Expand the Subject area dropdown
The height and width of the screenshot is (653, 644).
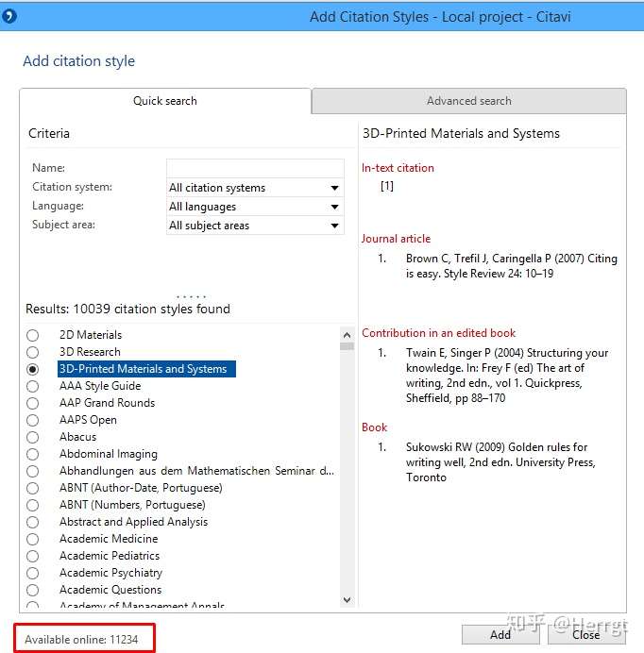255,226
